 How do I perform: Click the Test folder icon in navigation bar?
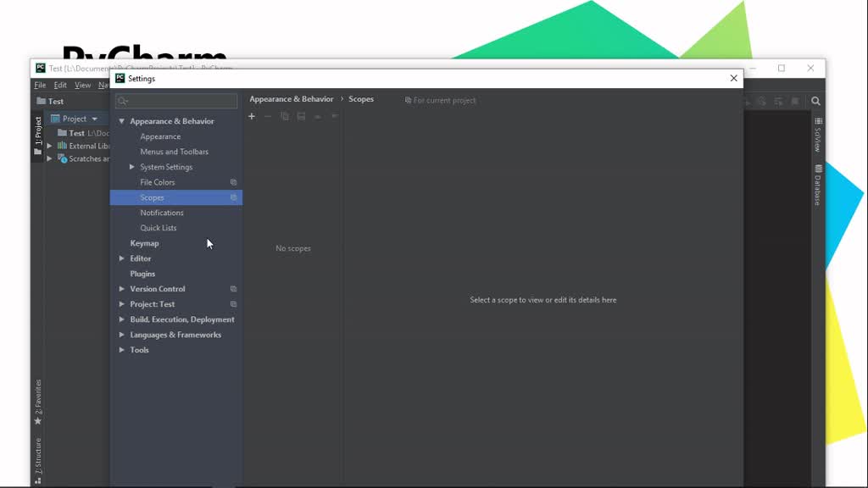tap(41, 102)
